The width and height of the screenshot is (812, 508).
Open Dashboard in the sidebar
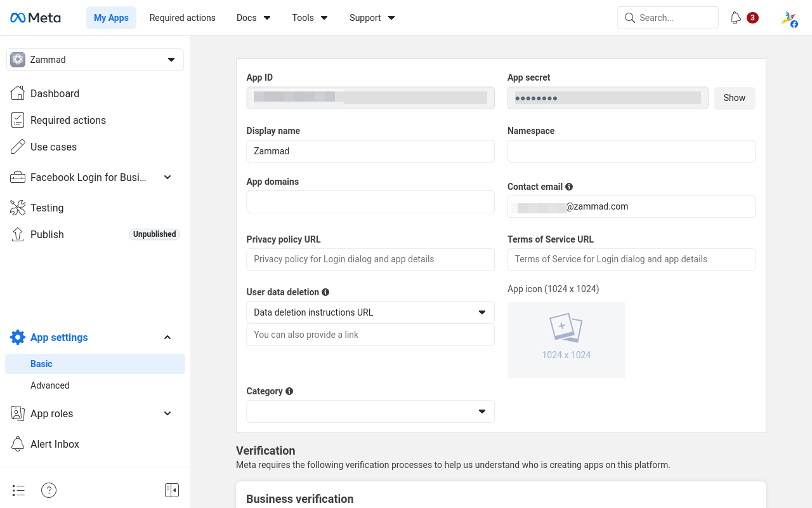click(95, 93)
